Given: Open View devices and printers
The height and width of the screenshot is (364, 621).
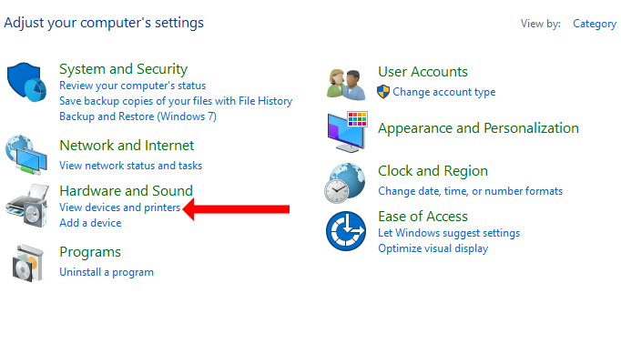Looking at the screenshot, I should tap(119, 207).
